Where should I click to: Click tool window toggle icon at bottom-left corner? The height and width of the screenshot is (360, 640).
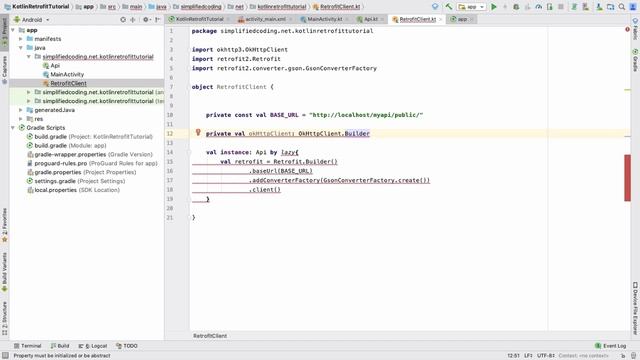point(5,356)
